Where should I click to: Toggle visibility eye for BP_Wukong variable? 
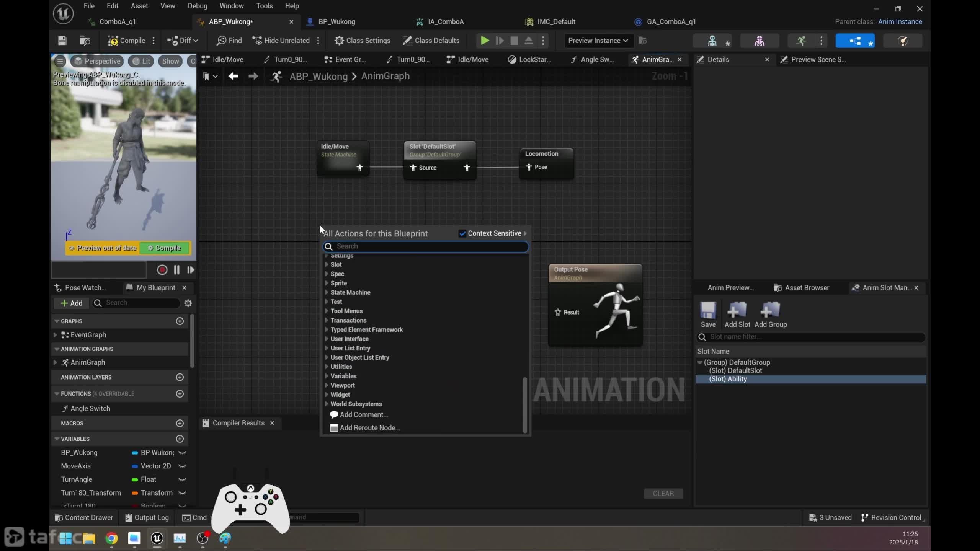pyautogui.click(x=183, y=453)
